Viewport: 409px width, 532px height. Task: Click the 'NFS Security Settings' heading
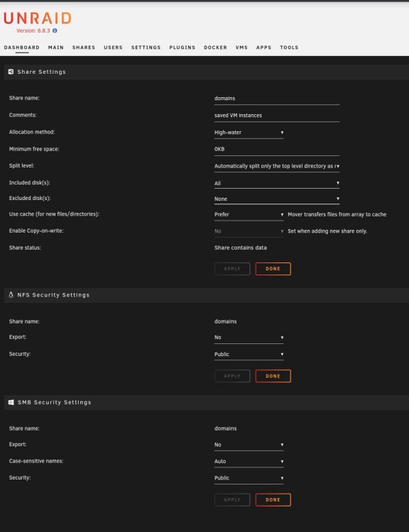pyautogui.click(x=53, y=295)
